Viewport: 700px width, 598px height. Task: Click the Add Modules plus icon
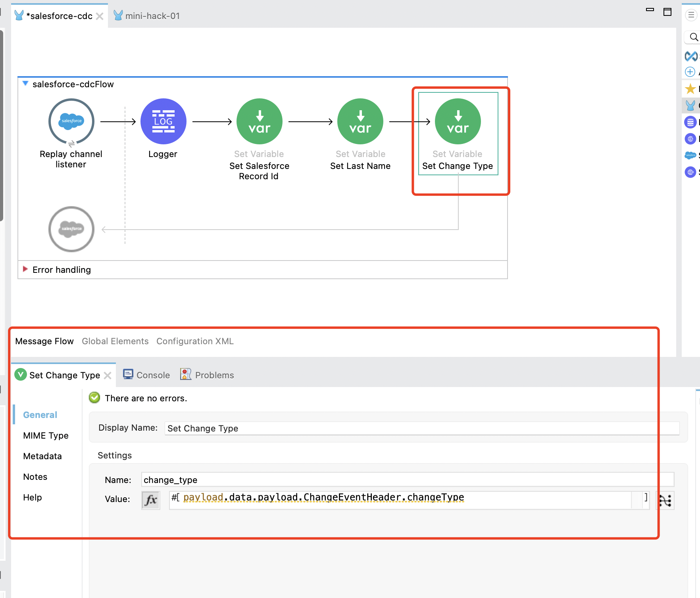pos(690,72)
